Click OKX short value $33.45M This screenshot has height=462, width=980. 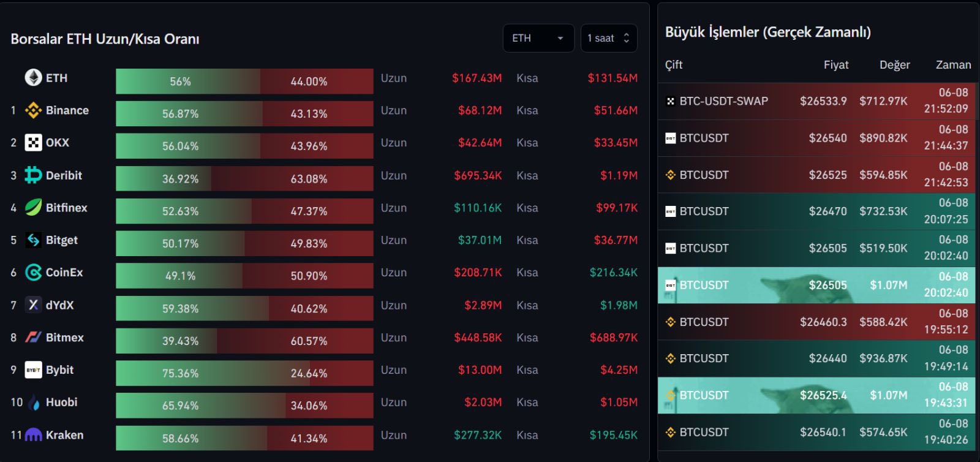616,143
